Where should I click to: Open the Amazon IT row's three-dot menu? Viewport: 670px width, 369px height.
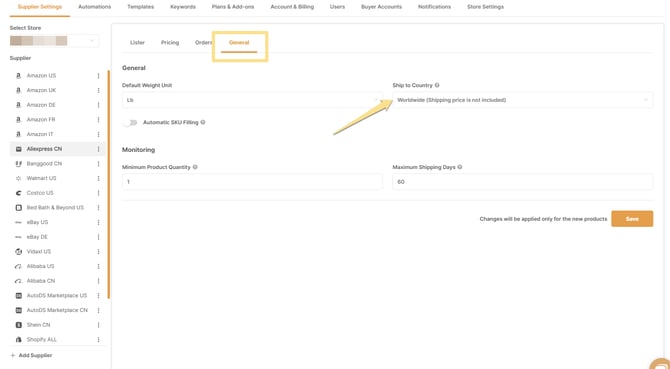coord(98,134)
